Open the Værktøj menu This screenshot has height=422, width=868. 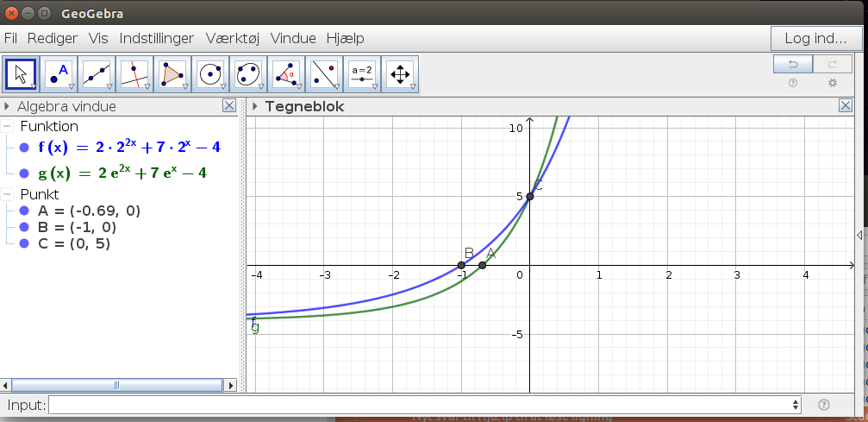pyautogui.click(x=233, y=38)
